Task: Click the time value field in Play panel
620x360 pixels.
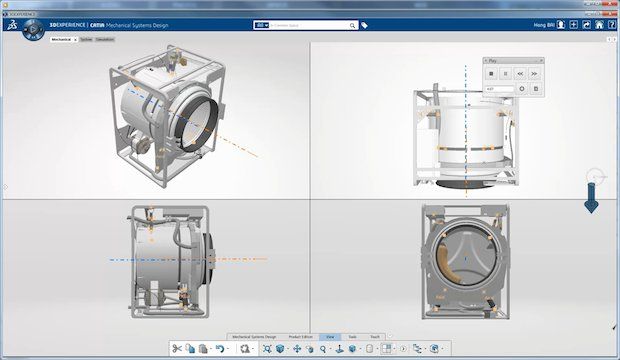Action: click(499, 89)
